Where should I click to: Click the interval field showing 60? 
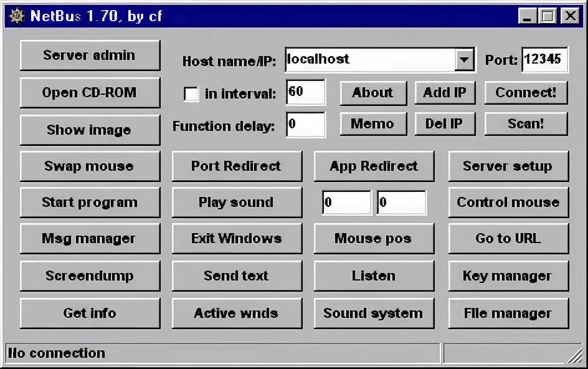[306, 92]
